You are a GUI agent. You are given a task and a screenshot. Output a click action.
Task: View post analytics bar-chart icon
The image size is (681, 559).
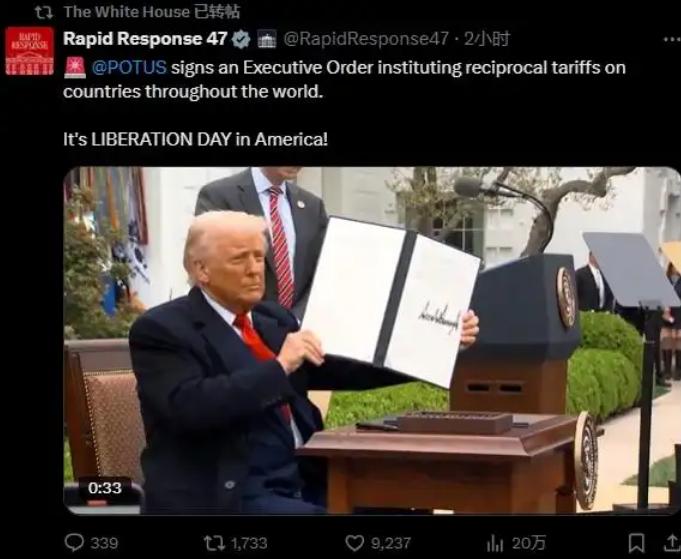(x=495, y=543)
